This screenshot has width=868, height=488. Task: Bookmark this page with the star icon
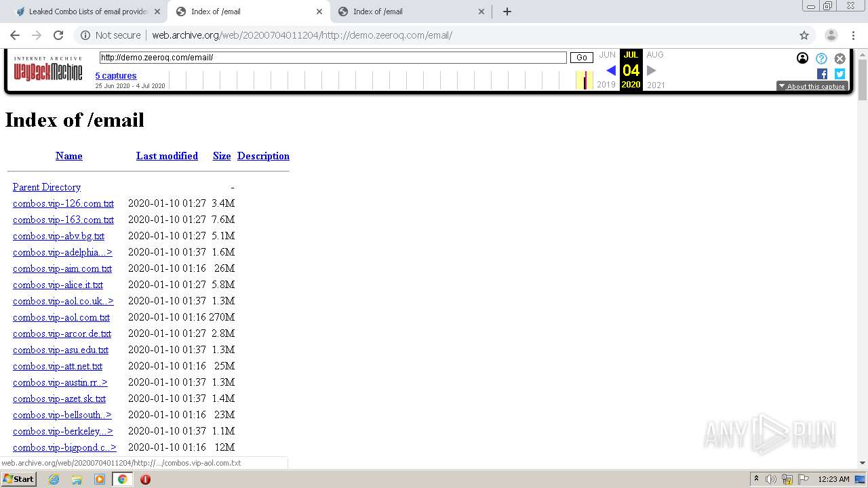tap(804, 35)
